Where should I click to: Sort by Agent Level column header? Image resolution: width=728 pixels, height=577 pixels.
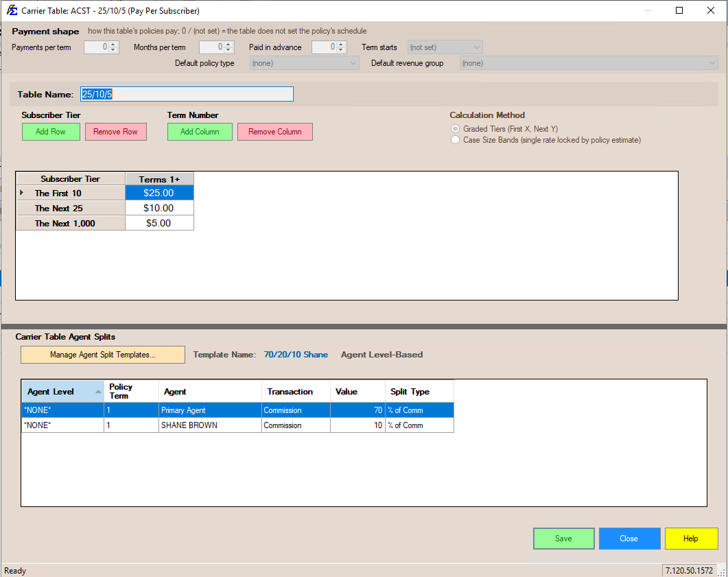coord(62,392)
